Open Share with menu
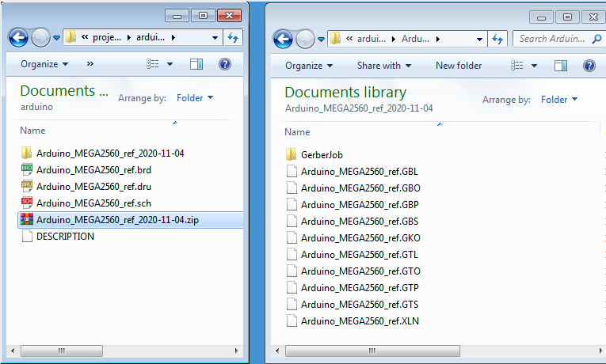Image resolution: width=606 pixels, height=364 pixels. point(383,66)
